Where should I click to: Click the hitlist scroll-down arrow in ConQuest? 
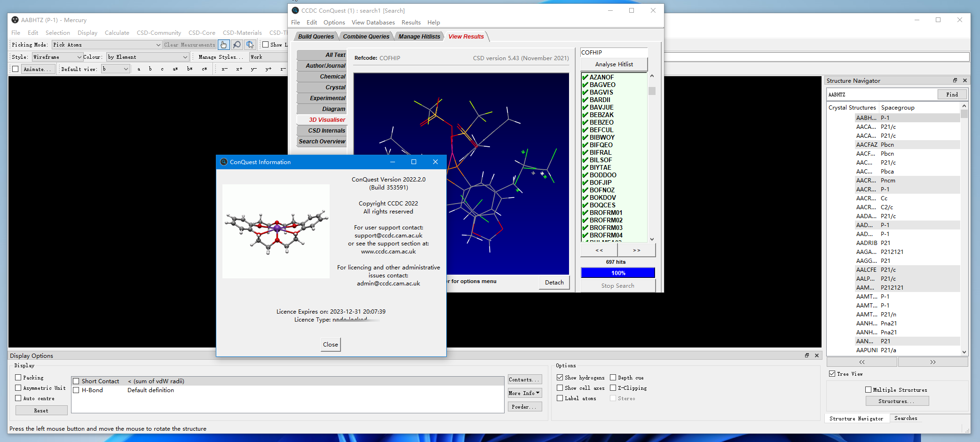pyautogui.click(x=652, y=239)
